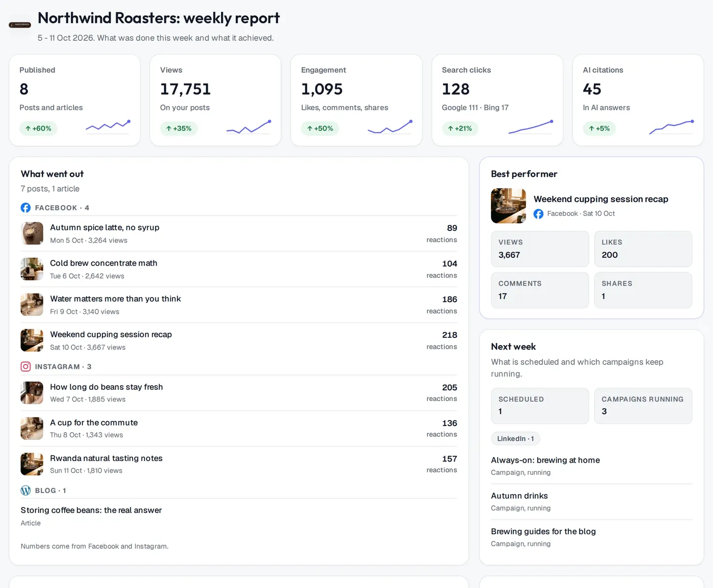This screenshot has width=713, height=588.
Task: Click the Mon 5 Oct · 3,264 views text
Action: (89, 240)
